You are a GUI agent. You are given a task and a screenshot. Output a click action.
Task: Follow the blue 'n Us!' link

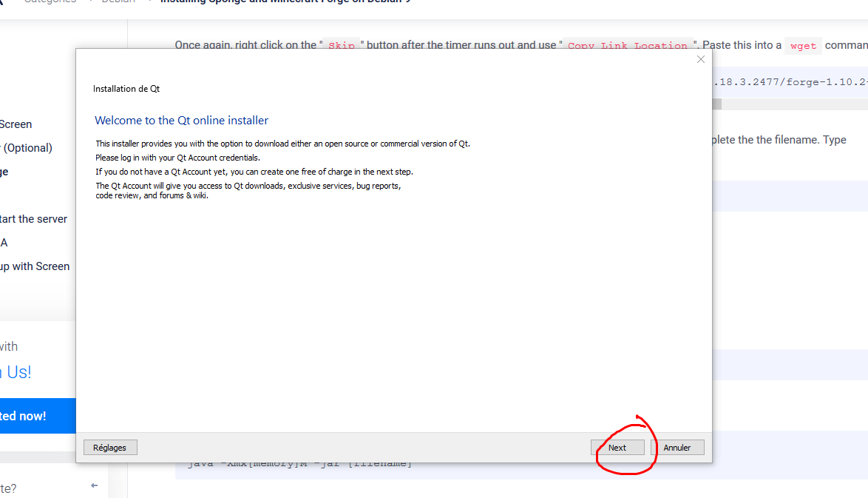16,372
